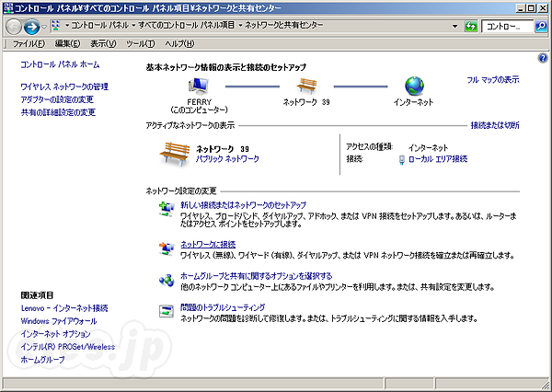Click the ネットワークに接続 icon
The height and width of the screenshot is (392, 552).
[167, 247]
